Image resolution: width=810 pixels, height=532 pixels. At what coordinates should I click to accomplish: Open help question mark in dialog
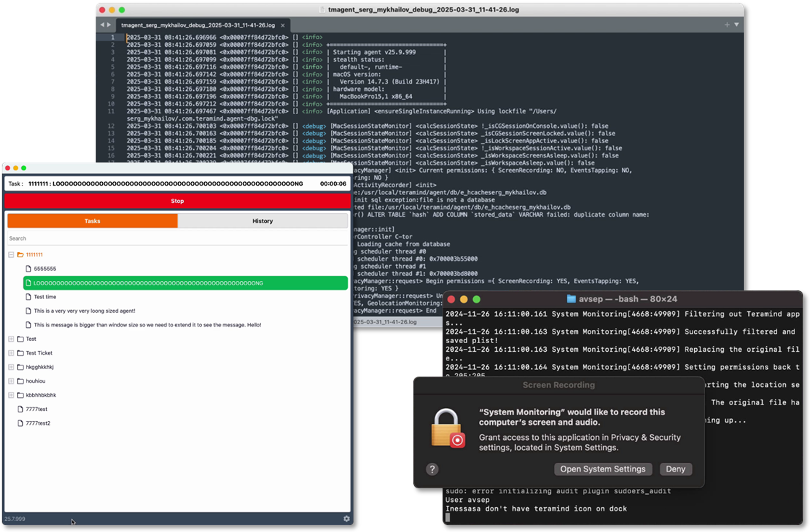point(432,469)
